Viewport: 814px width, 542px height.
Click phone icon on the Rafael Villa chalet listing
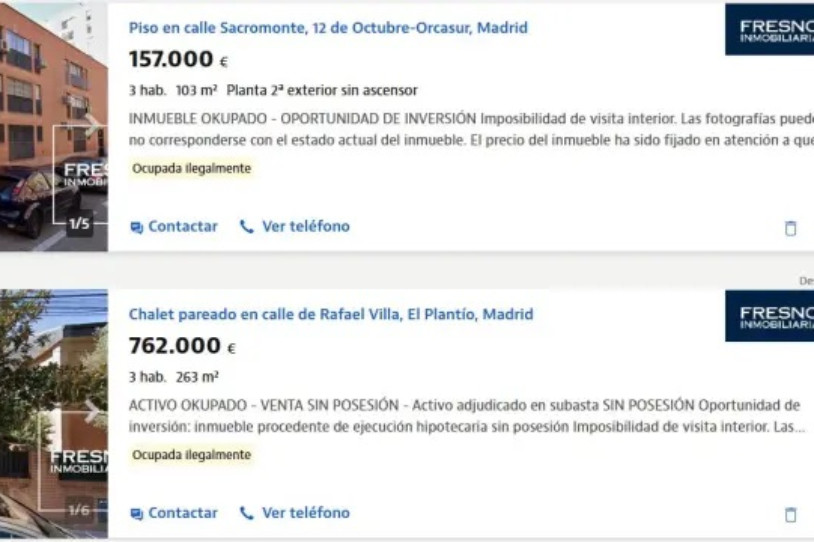coord(247,514)
